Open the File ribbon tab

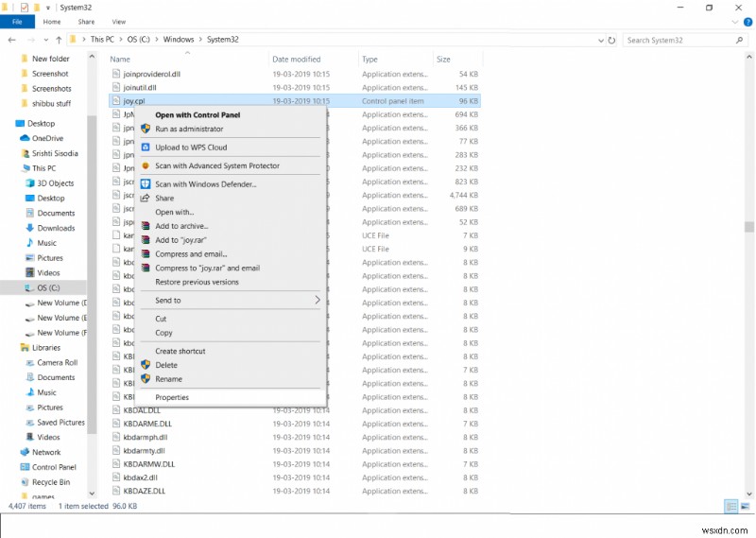pos(17,22)
